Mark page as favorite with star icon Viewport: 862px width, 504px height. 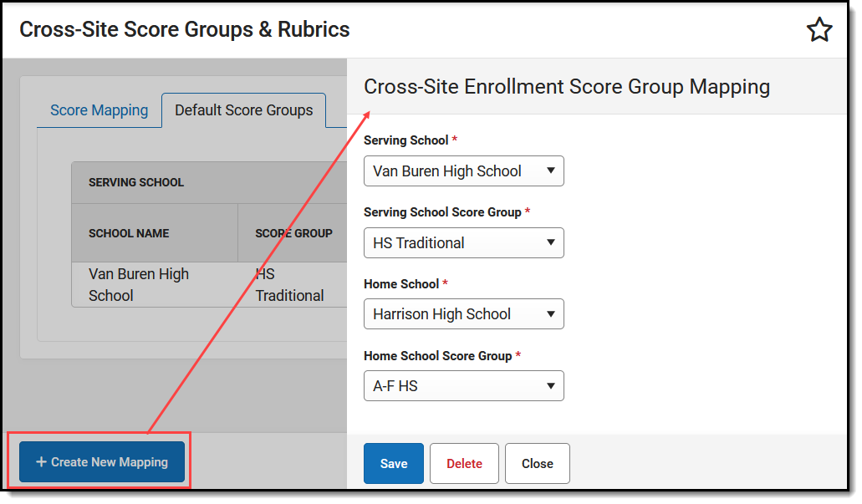coord(819,30)
